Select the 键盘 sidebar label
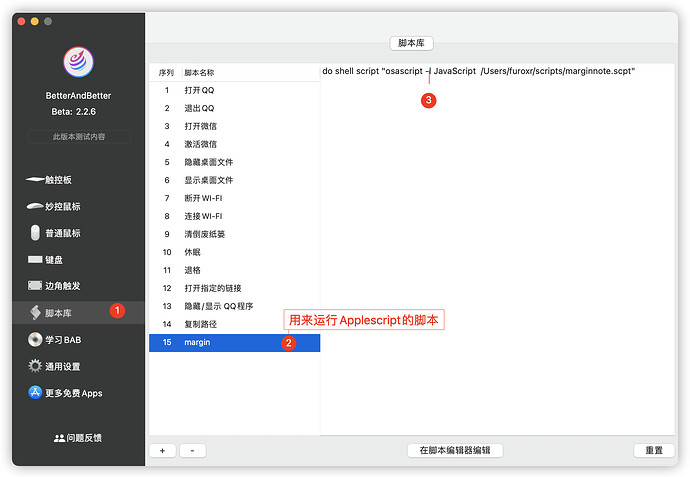Screen dimensions: 690x477 [54, 260]
